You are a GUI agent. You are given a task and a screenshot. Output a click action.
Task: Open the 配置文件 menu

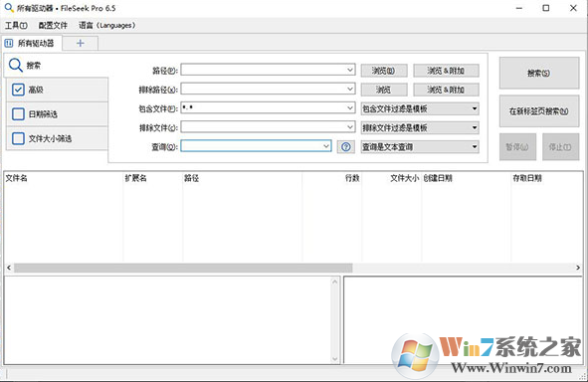pyautogui.click(x=53, y=25)
